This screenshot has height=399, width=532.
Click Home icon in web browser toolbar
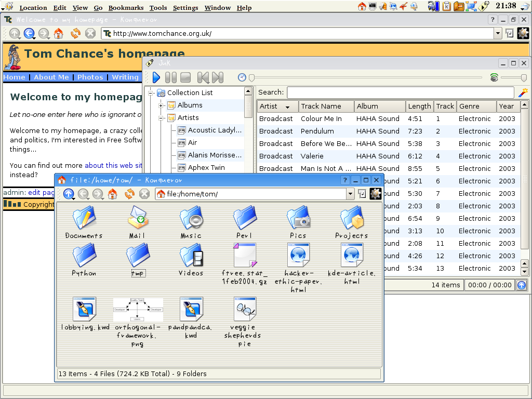tap(59, 33)
